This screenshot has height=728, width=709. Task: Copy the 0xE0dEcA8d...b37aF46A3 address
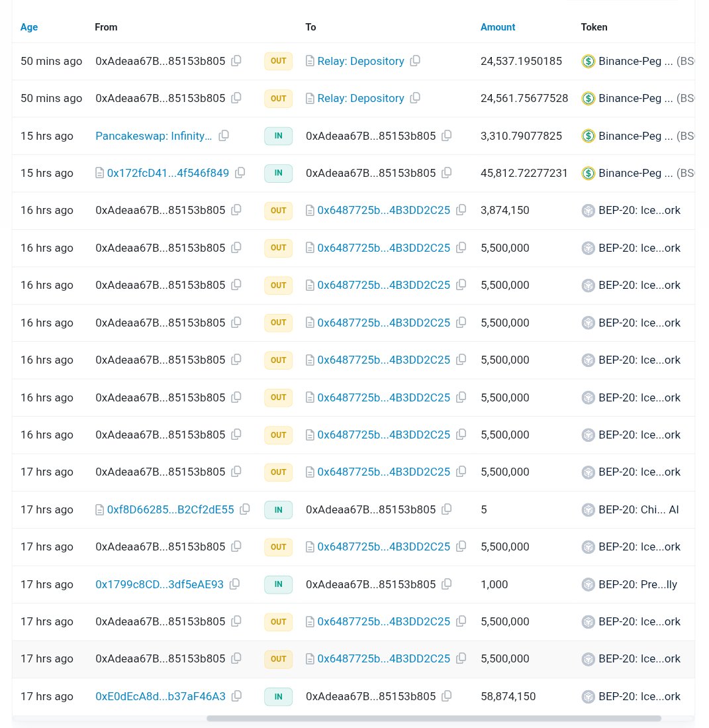[x=236, y=696]
